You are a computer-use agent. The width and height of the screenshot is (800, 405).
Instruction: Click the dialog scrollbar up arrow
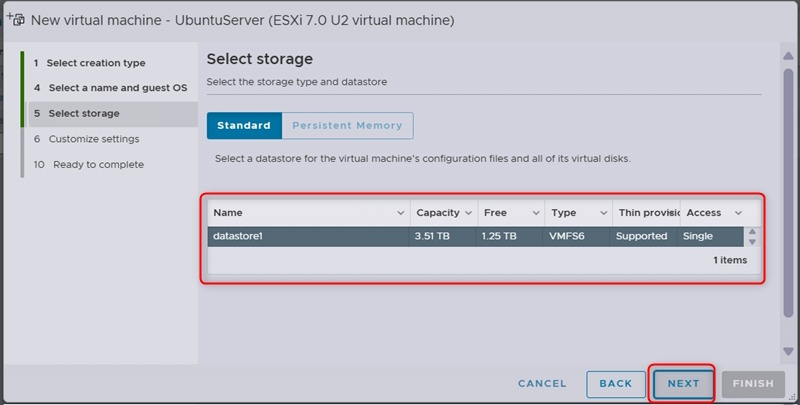789,56
